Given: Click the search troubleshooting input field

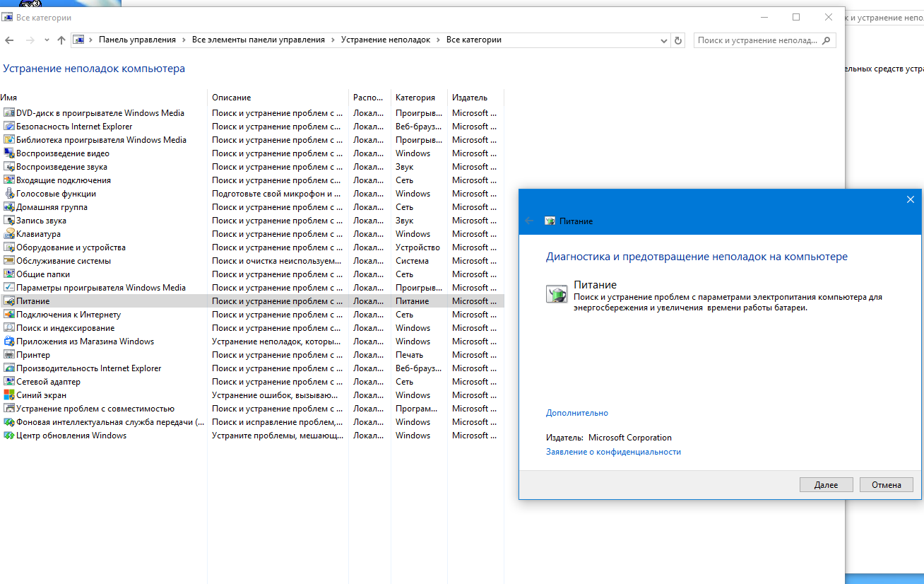Looking at the screenshot, I should (x=757, y=40).
